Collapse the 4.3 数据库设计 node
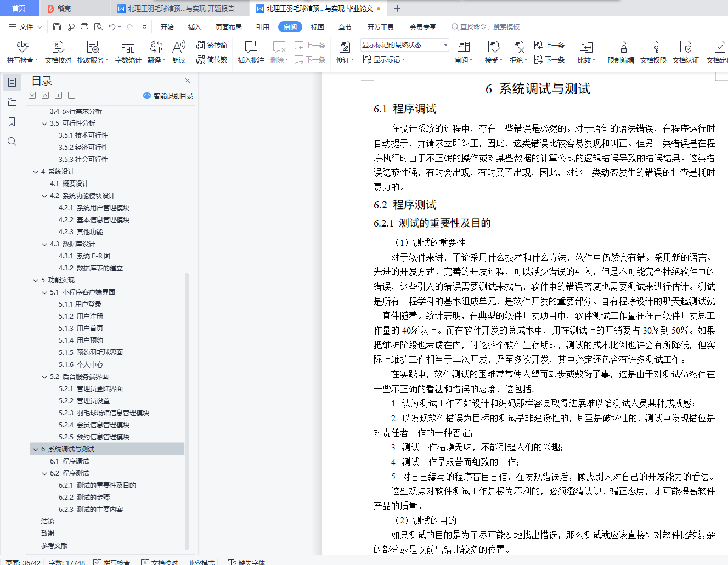This screenshot has width=728, height=565. [44, 244]
